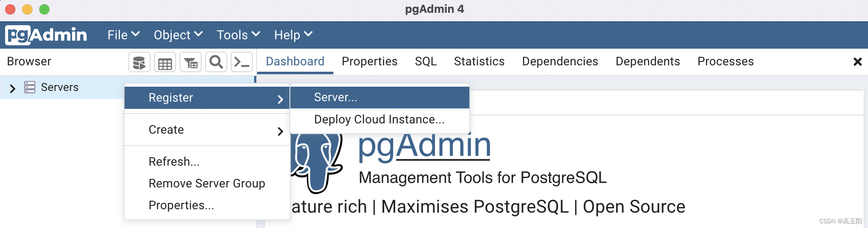Viewport: 868px width, 228px height.
Task: Close the panel with X icon
Action: pos(857,62)
